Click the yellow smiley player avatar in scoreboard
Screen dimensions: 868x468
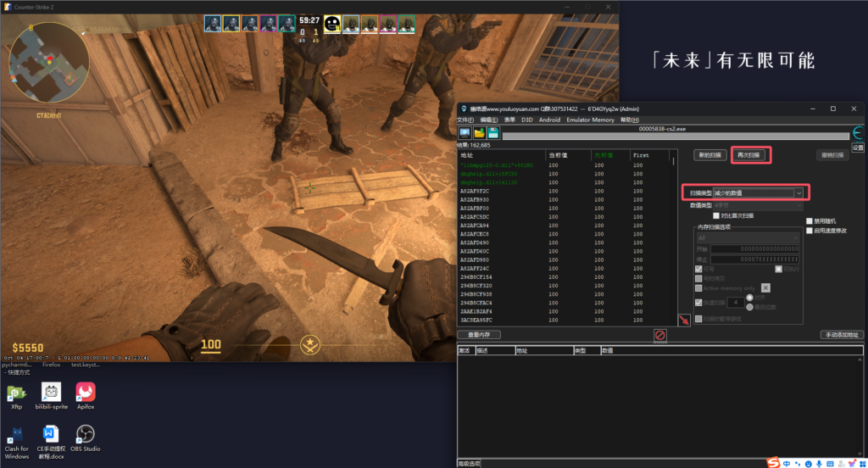pyautogui.click(x=332, y=24)
